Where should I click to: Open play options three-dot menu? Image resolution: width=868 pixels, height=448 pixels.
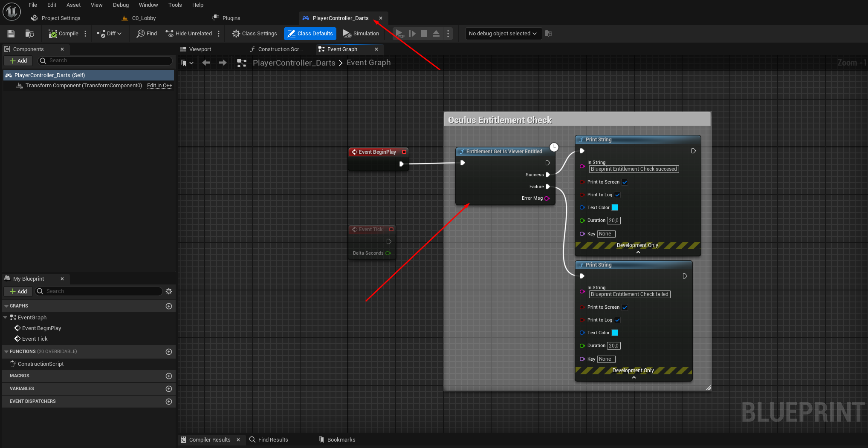[x=448, y=33]
